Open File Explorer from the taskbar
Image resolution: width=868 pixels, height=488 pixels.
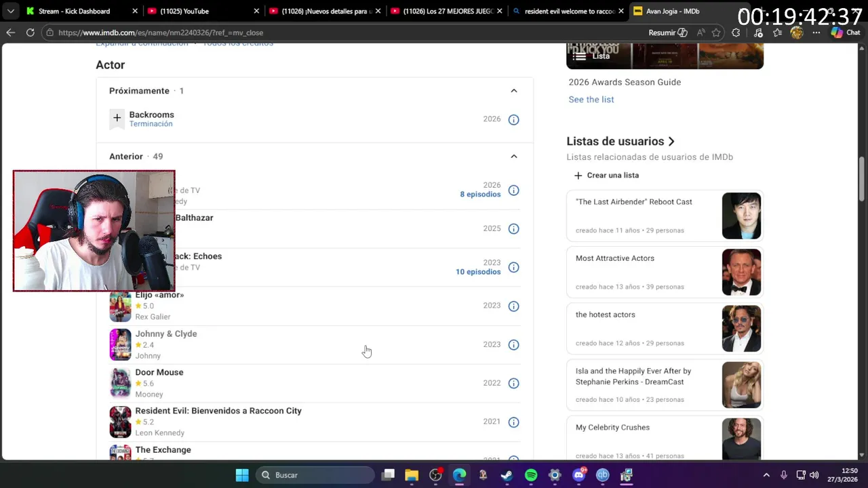(412, 475)
